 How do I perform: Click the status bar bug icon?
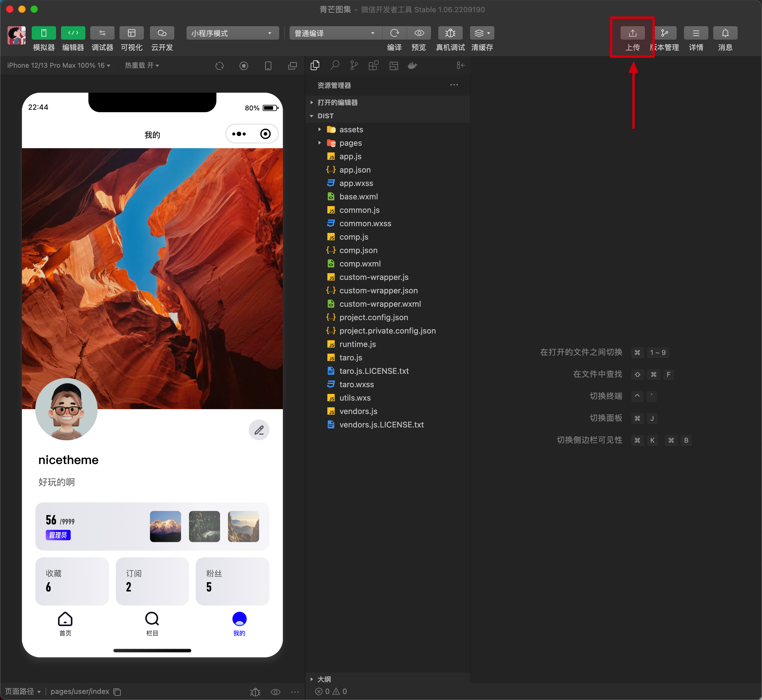[255, 692]
